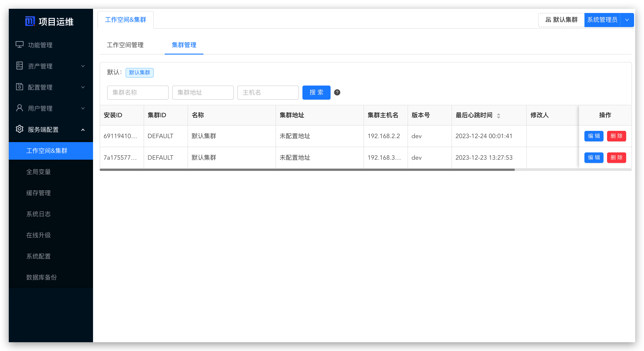Select the 用户管理 person icon
The width and height of the screenshot is (644, 351).
20,108
